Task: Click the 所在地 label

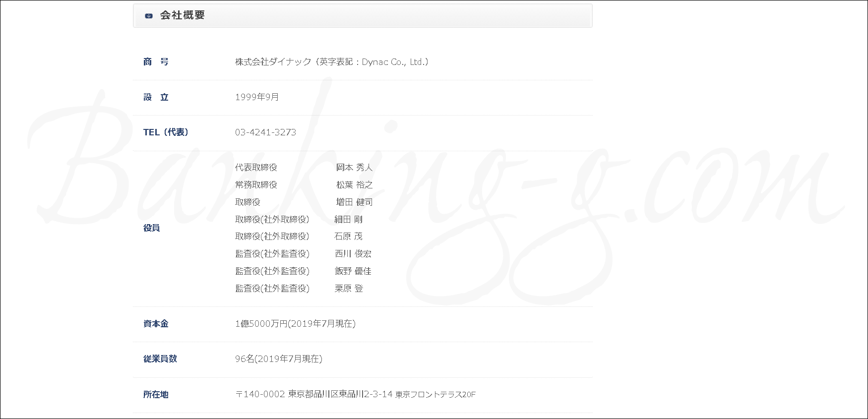Action: tap(156, 395)
